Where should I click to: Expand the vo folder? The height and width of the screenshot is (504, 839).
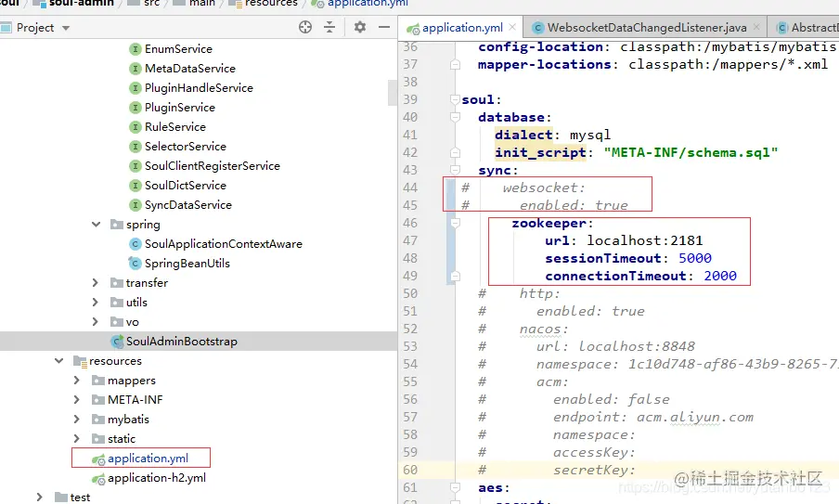click(x=96, y=321)
